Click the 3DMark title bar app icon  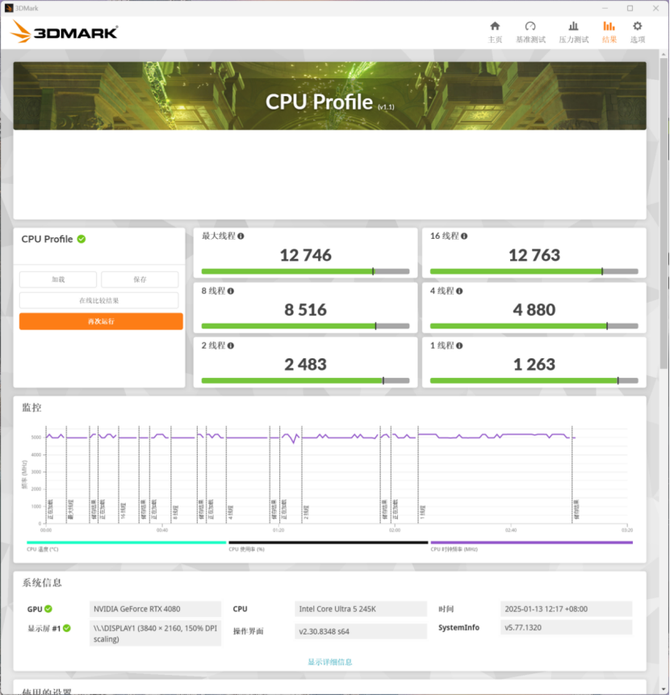coord(8,8)
